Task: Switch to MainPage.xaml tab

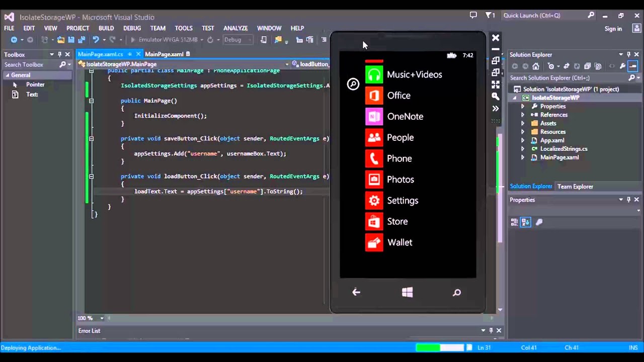Action: (x=164, y=54)
